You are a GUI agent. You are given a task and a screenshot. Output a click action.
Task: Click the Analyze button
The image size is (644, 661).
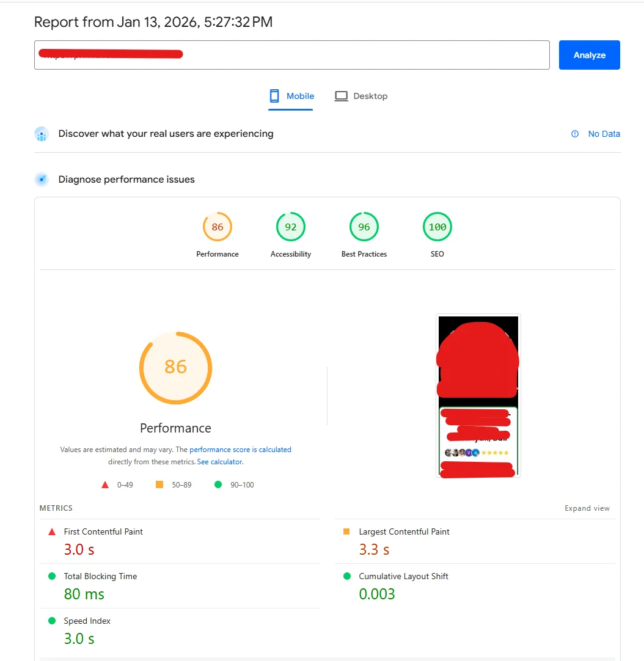tap(588, 54)
